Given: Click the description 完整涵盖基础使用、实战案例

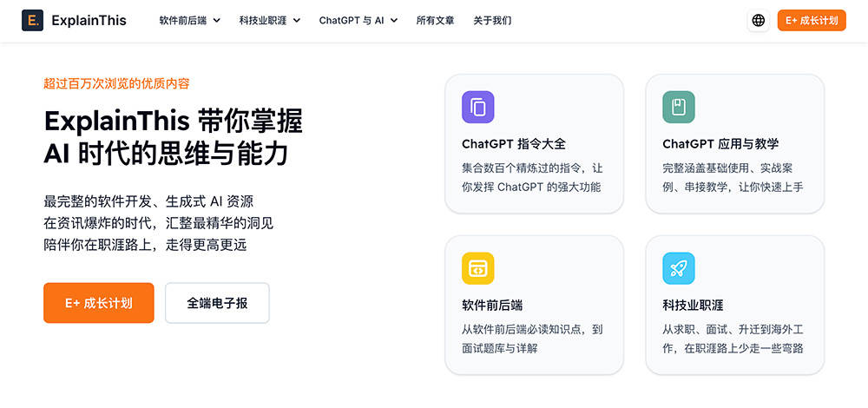Looking at the screenshot, I should [733, 177].
